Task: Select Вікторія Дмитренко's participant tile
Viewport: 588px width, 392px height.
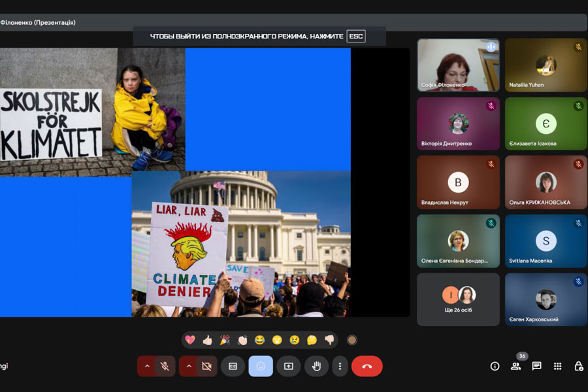Action: pos(458,123)
